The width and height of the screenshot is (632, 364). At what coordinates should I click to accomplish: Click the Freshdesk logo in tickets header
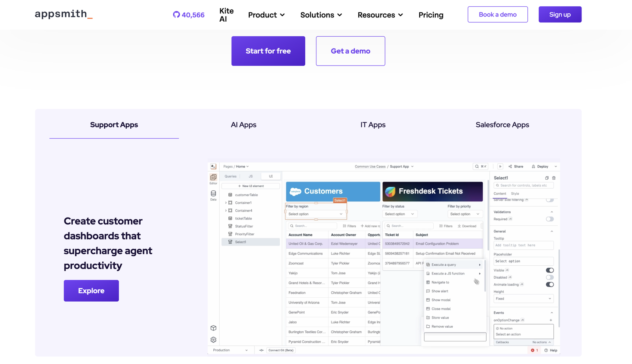(x=390, y=191)
